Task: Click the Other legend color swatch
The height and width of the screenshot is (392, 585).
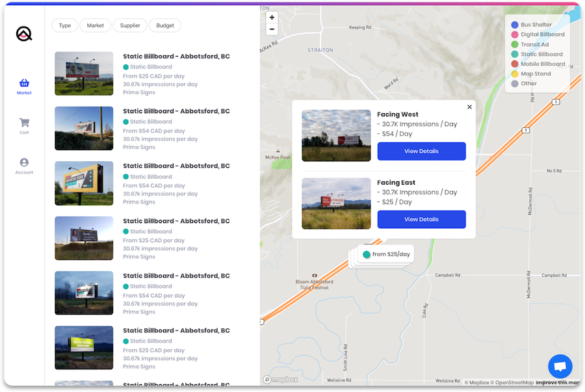Action: coord(515,83)
